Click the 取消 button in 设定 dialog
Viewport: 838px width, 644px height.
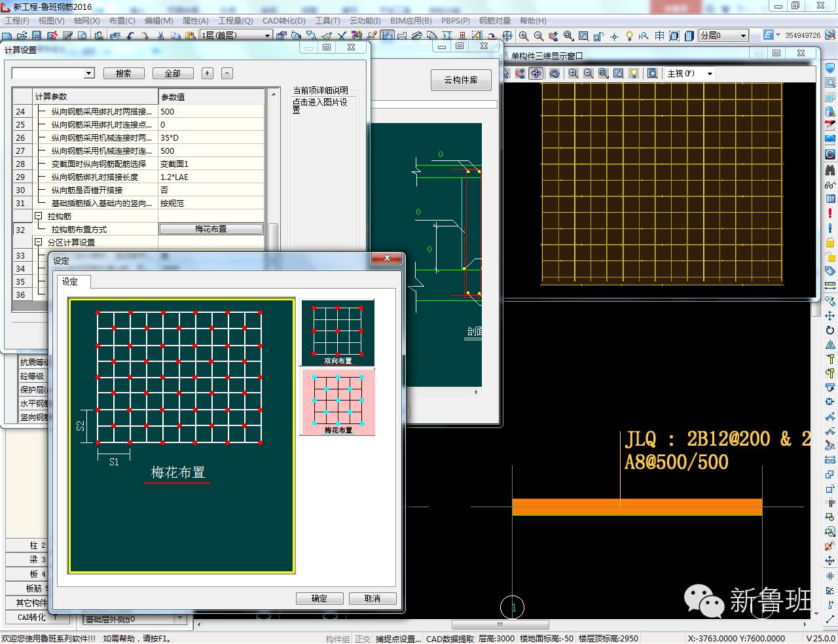coord(373,598)
